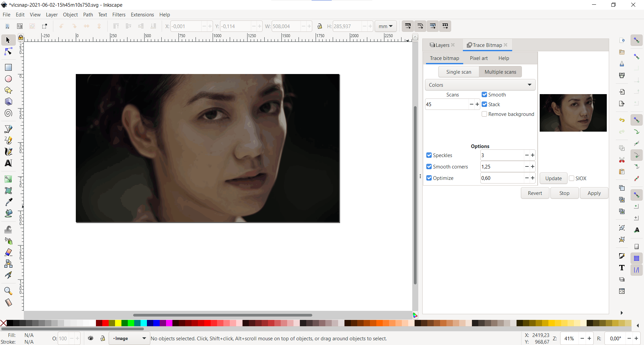Screen dimensions: 644x345
Task: Select the Ellipse tool
Action: click(8, 79)
